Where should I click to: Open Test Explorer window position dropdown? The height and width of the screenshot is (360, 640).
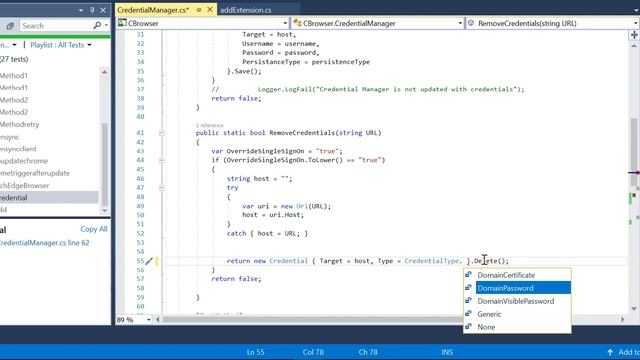click(x=81, y=10)
